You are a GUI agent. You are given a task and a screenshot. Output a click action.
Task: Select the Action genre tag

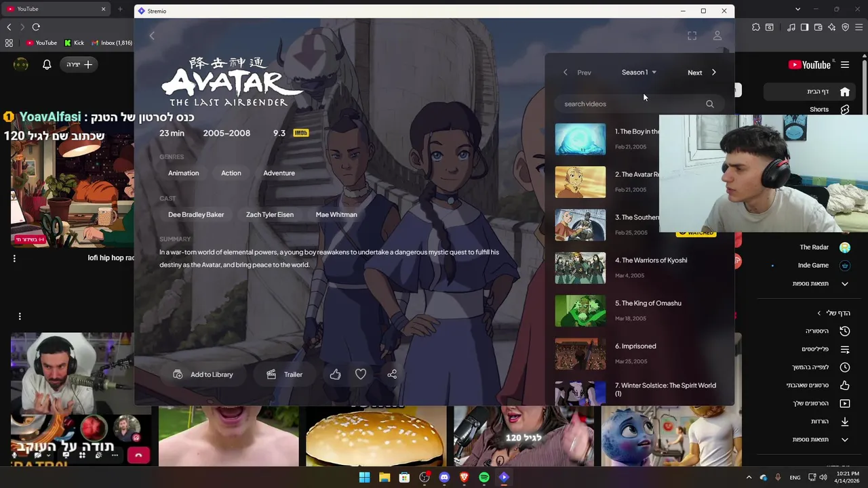pyautogui.click(x=231, y=173)
